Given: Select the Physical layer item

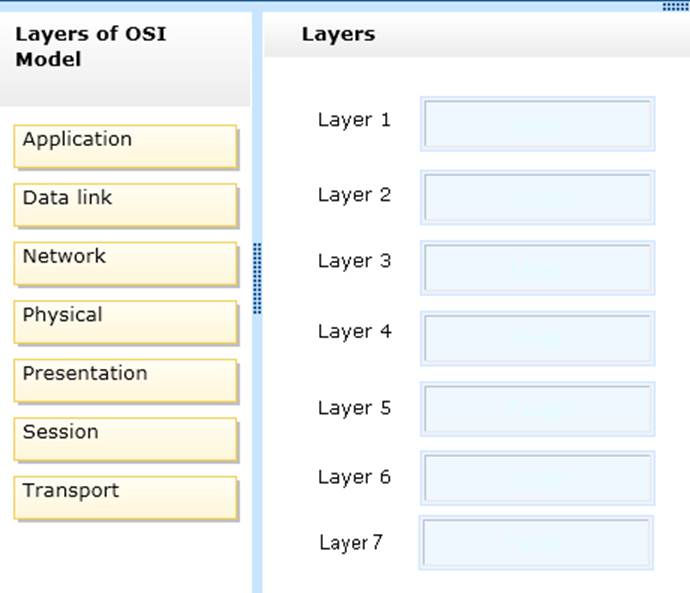Looking at the screenshot, I should pos(125,322).
